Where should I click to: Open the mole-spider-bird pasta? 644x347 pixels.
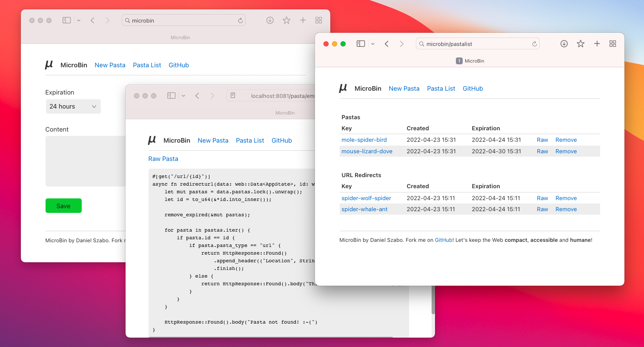coord(364,140)
